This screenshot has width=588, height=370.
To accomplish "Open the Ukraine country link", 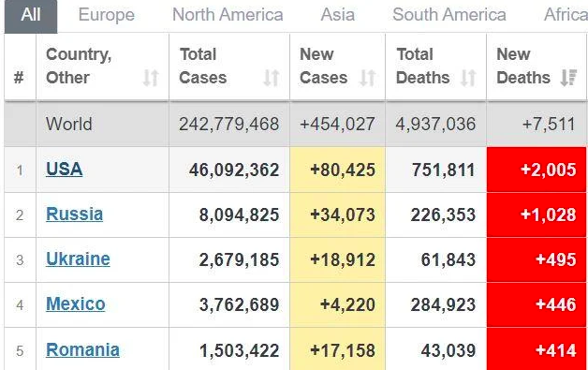I will pos(78,259).
